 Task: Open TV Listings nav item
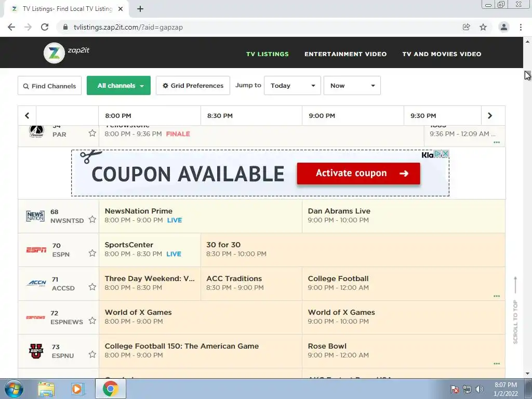coord(268,54)
